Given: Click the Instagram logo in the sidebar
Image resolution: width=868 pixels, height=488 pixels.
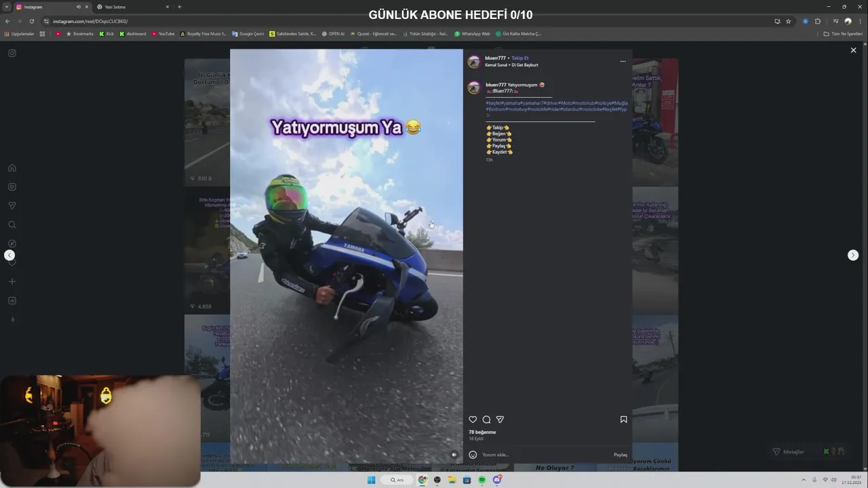Looking at the screenshot, I should click(x=12, y=53).
